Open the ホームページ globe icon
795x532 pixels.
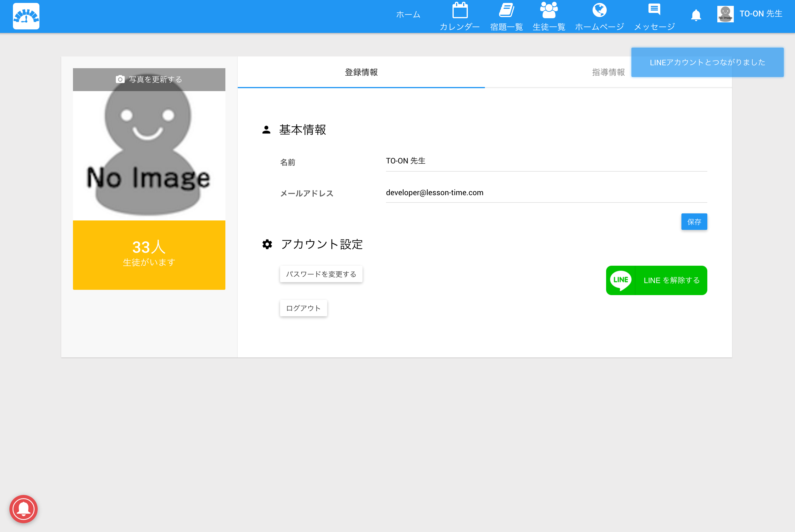pos(599,11)
